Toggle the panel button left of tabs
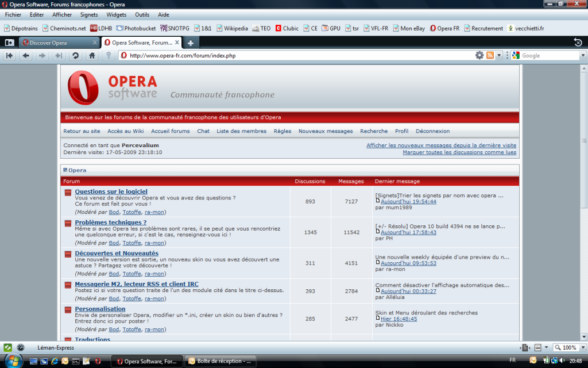The image size is (588, 368). tap(9, 43)
